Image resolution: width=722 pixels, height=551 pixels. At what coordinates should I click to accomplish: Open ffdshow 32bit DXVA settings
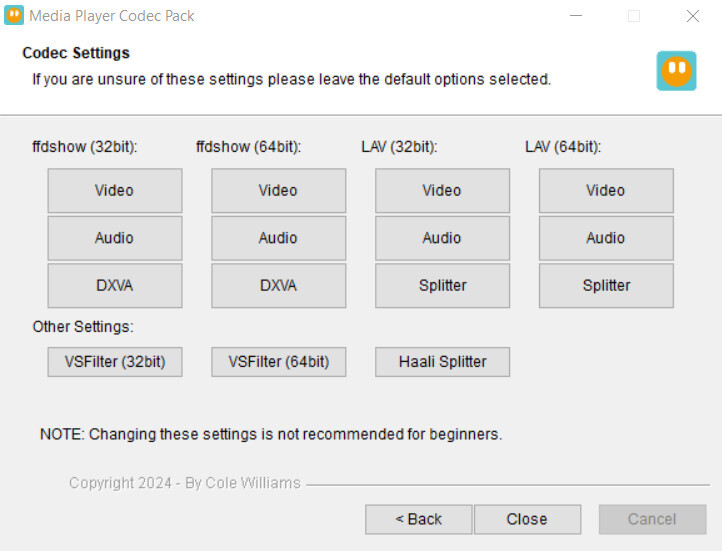[115, 285]
